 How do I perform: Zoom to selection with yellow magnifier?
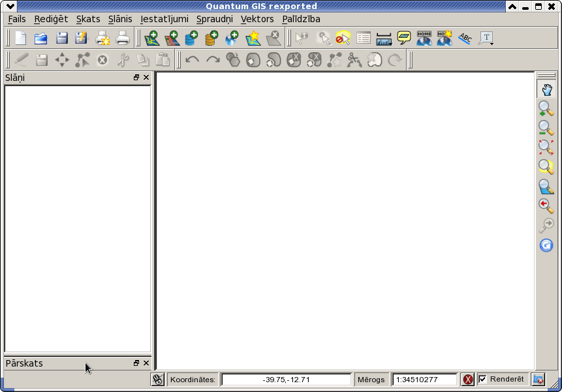click(546, 166)
